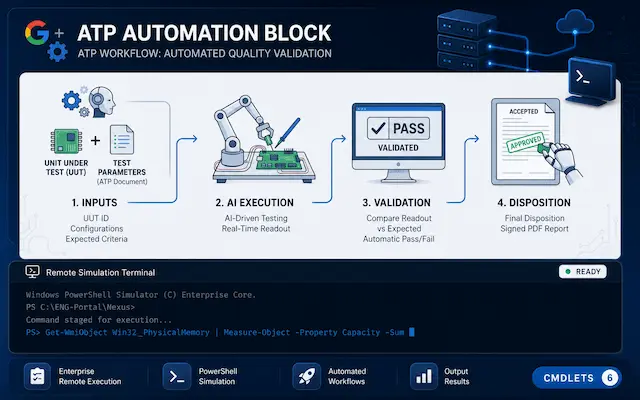Screen dimensions: 640x400
Task: Click the Remote Simulation Terminal icon
Action: pos(32,272)
